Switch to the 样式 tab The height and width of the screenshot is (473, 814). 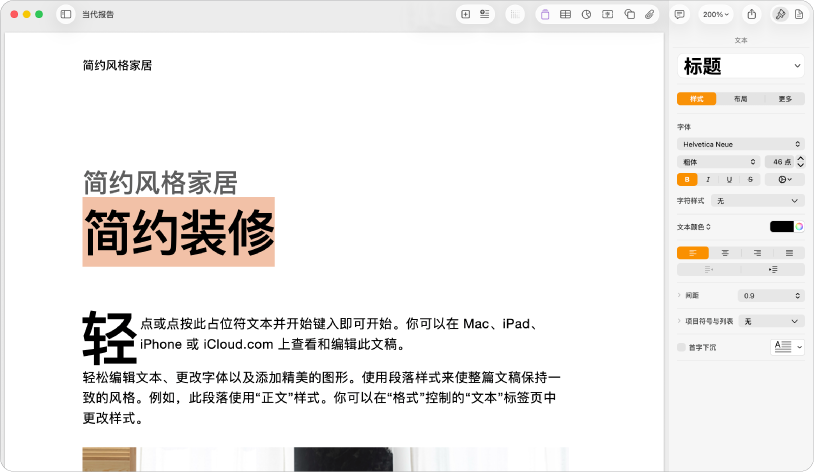(697, 99)
